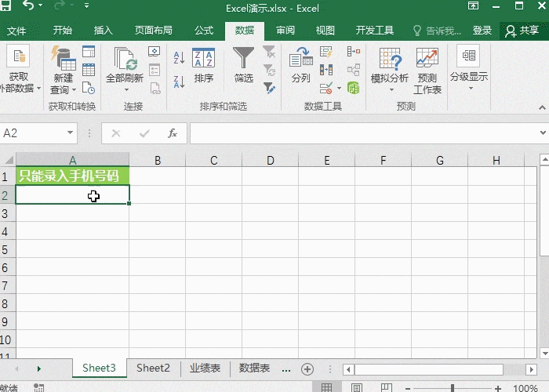Switch to Page Break Preview icon
This screenshot has height=392, width=549.
(386, 387)
